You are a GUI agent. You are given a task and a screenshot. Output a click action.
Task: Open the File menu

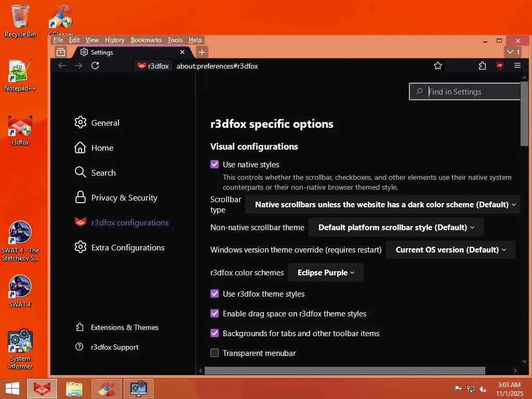[58, 40]
